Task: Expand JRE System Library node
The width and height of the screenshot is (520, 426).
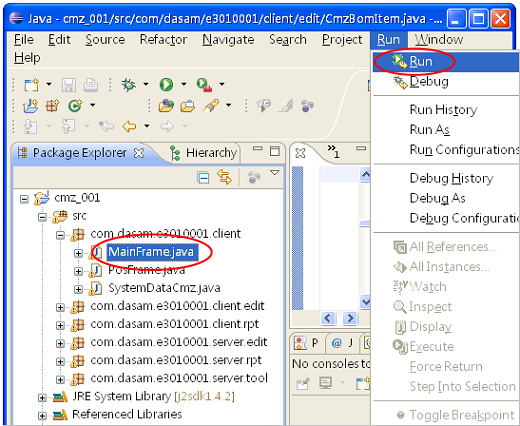Action: (42, 398)
